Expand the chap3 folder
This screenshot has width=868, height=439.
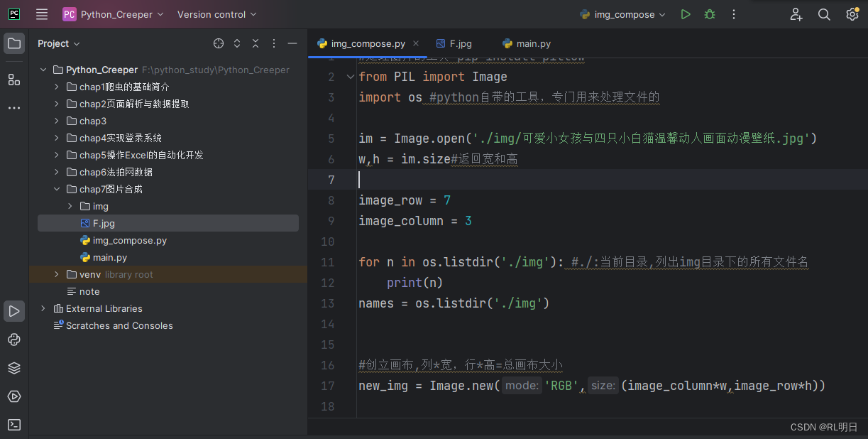click(57, 121)
